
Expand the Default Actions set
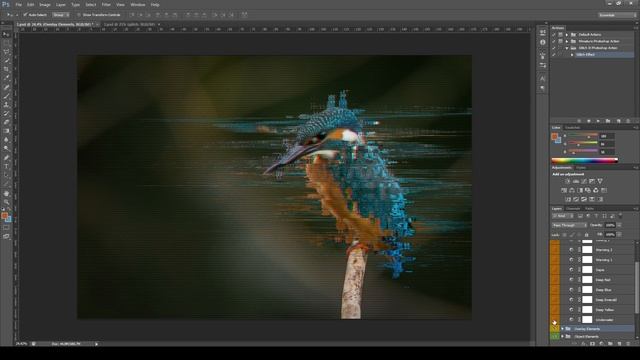tap(567, 35)
